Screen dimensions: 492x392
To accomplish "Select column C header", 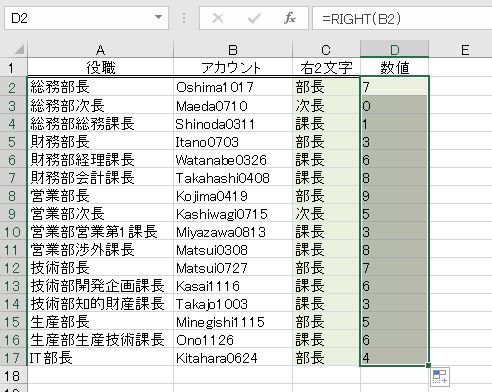I will click(326, 50).
